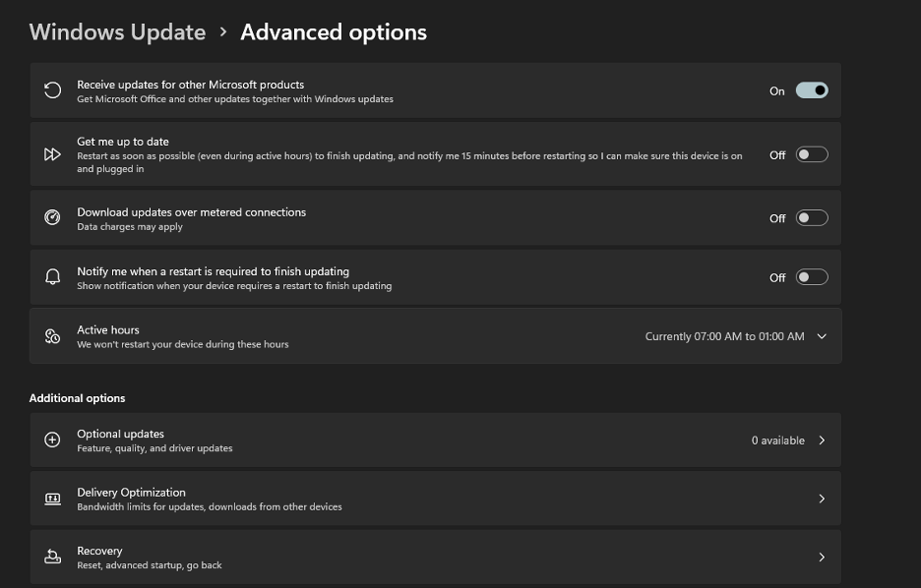The height and width of the screenshot is (588, 921).
Task: Click the circular refresh icon beside Receive updates
Action: pos(52,90)
